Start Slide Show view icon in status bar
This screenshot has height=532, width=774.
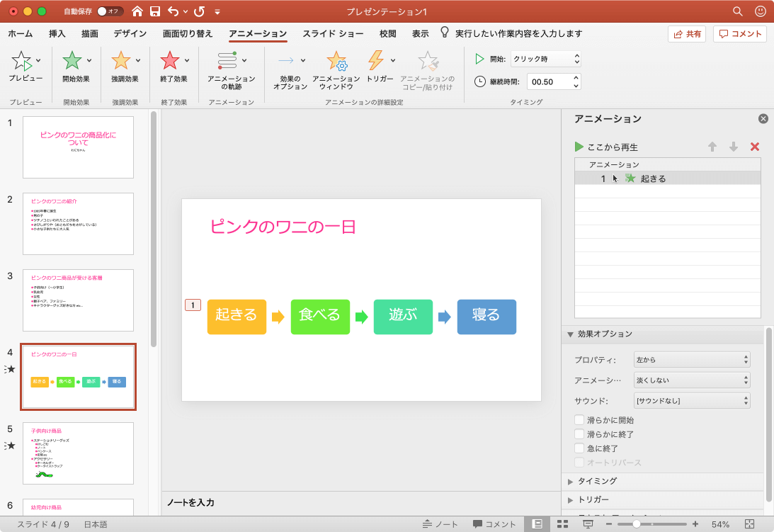tap(588, 524)
